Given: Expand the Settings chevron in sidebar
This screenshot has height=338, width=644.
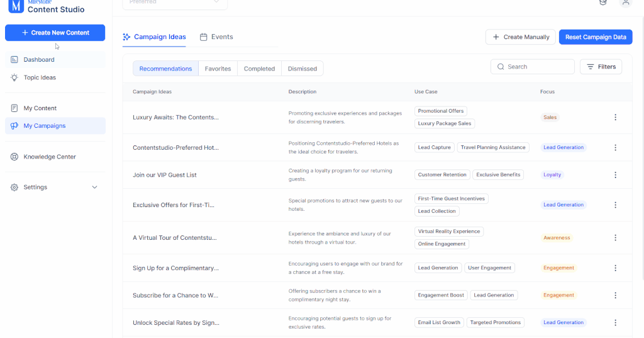Looking at the screenshot, I should click(94, 187).
